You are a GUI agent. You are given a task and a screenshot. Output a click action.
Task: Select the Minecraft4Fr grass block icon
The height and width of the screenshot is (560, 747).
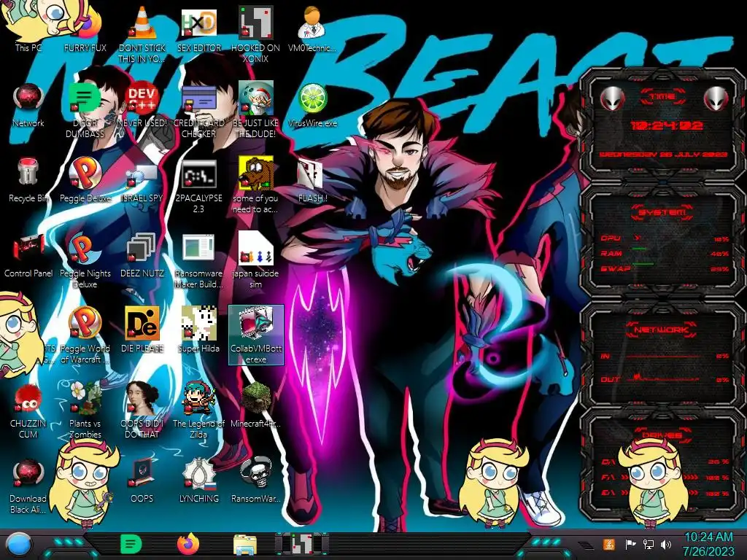point(256,405)
